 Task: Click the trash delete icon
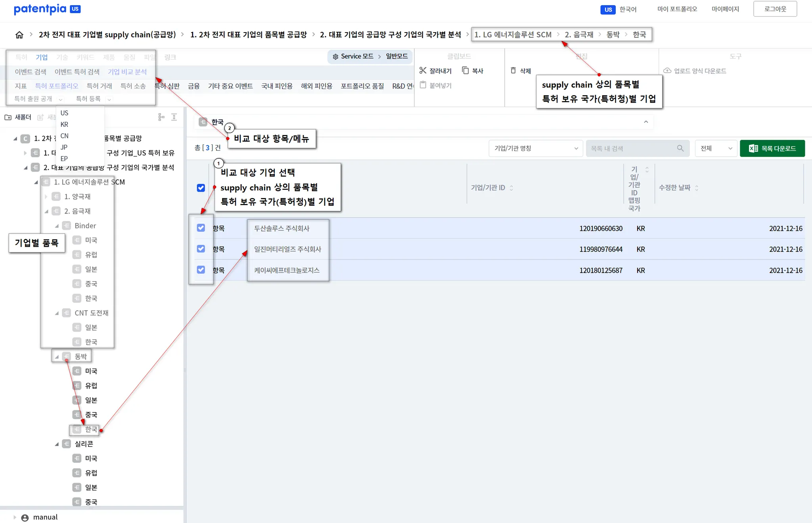513,71
